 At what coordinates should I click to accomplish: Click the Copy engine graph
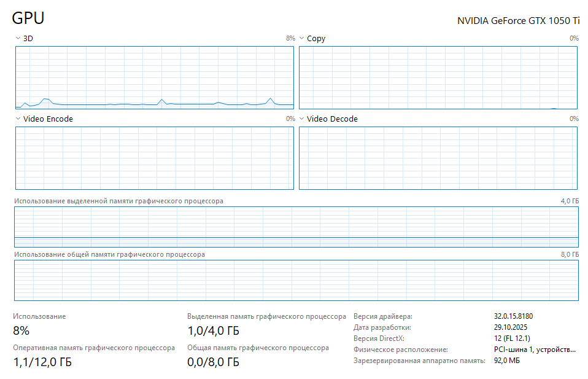click(438, 77)
